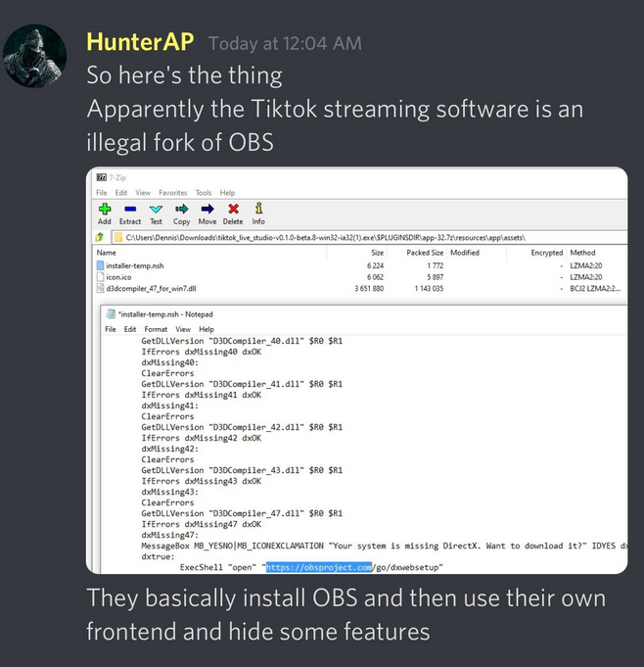Image resolution: width=644 pixels, height=667 pixels.
Task: Select the icon.ico file row
Action: tap(361, 277)
